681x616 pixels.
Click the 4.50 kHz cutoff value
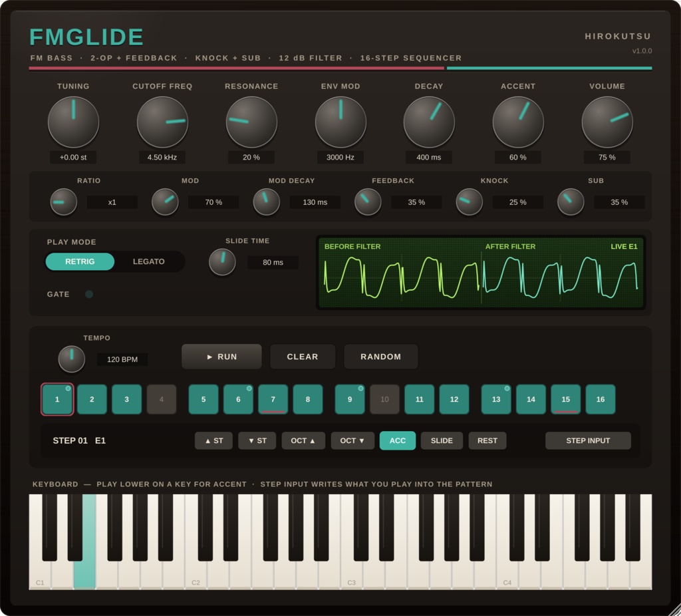162,157
